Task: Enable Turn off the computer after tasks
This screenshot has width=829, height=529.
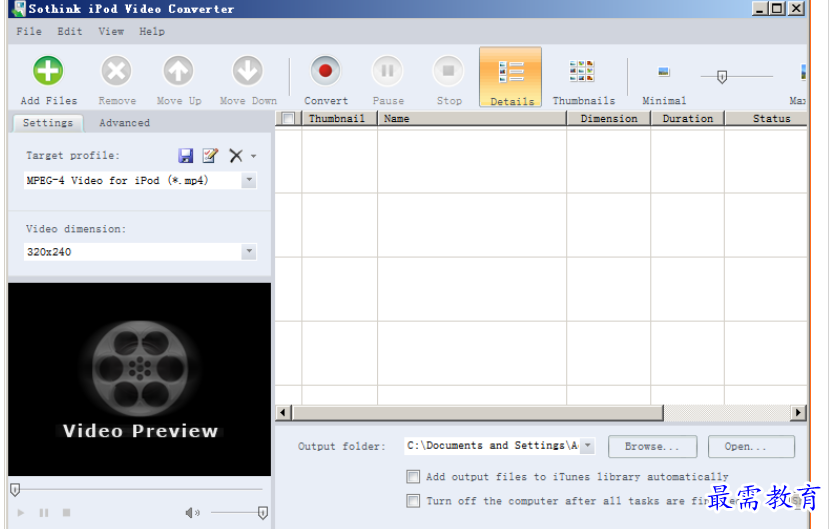Action: click(x=413, y=500)
